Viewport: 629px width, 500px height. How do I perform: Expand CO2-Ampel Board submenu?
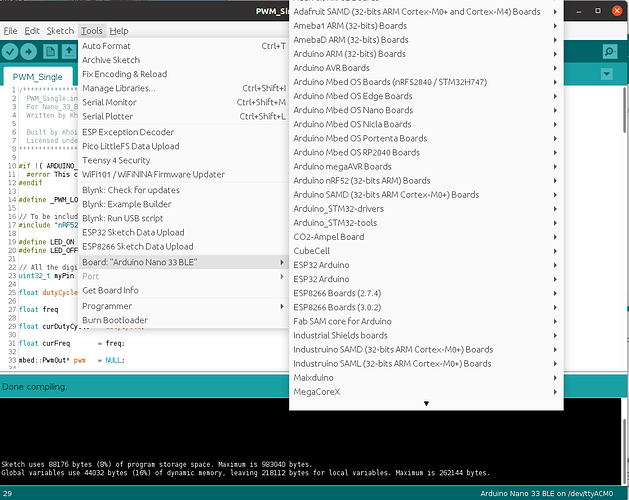coord(426,237)
